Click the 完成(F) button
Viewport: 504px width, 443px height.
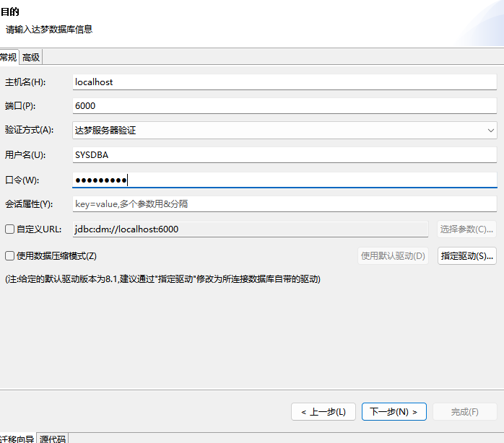point(465,411)
